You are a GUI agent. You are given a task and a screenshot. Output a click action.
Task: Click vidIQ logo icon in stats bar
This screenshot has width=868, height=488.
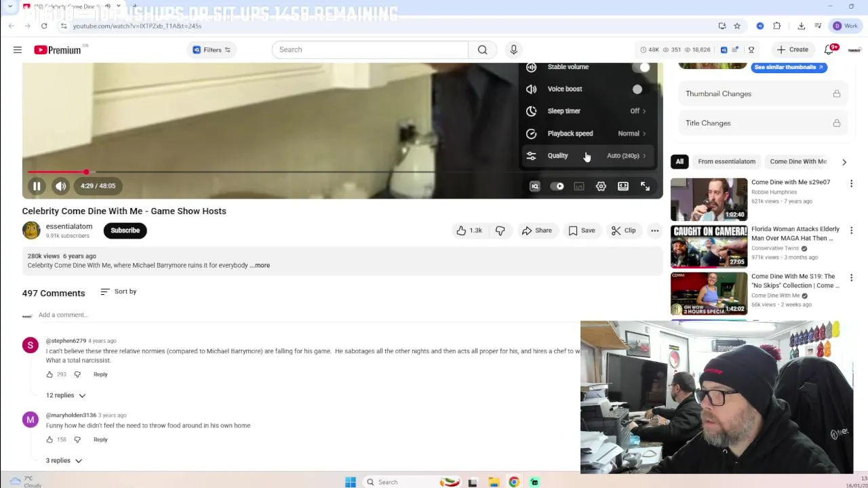click(x=724, y=49)
